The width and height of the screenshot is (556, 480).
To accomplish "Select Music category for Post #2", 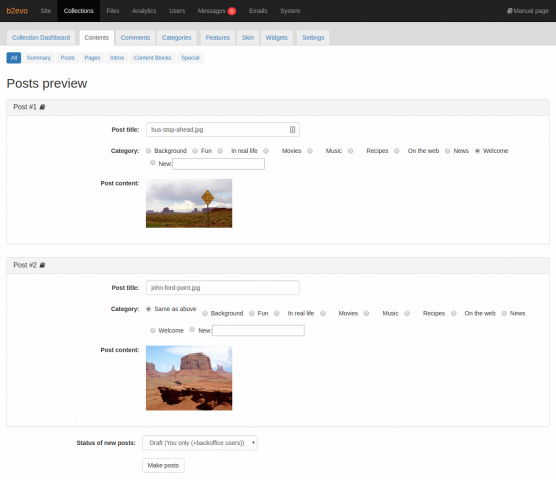I will 367,313.
